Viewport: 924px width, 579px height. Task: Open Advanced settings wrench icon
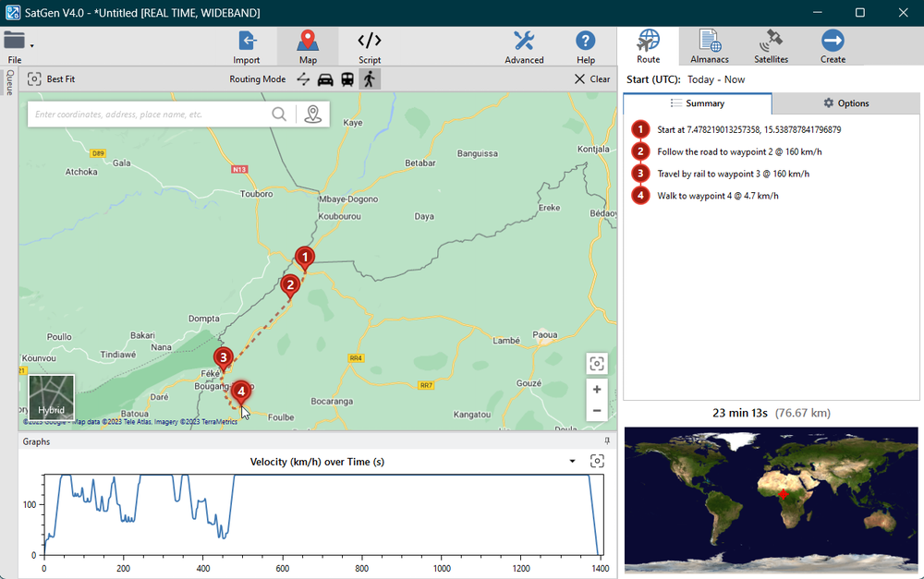pos(524,46)
